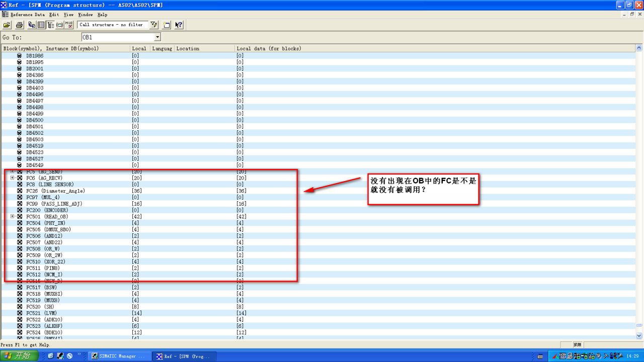Select the FC99 (PASS_LINE_ADJ) row
Screen dimensions: 644x362
coord(318,204)
